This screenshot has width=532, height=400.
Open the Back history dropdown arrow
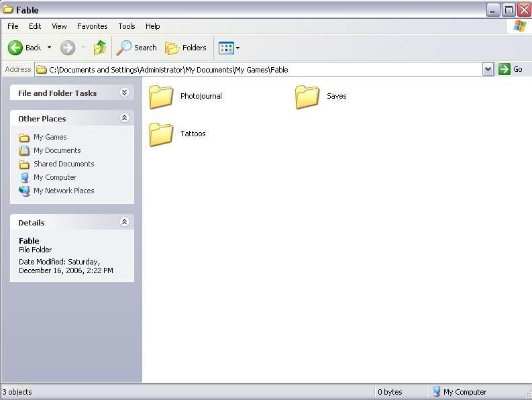[x=49, y=48]
